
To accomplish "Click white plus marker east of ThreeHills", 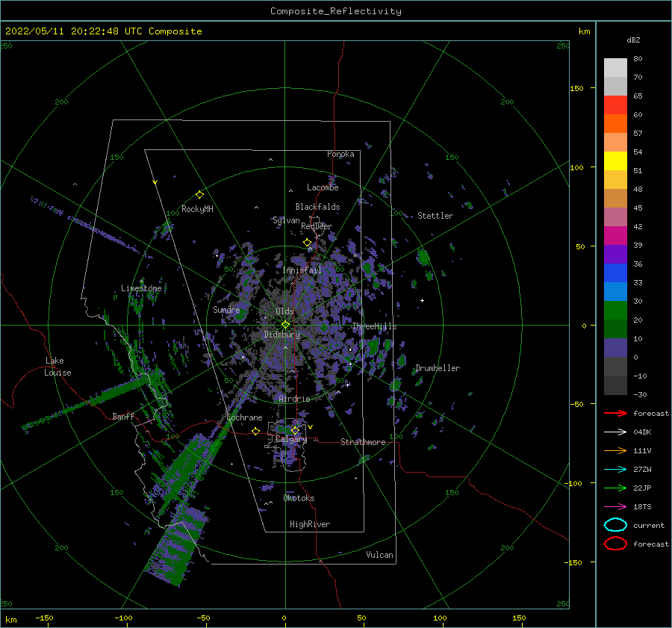I will click(422, 300).
